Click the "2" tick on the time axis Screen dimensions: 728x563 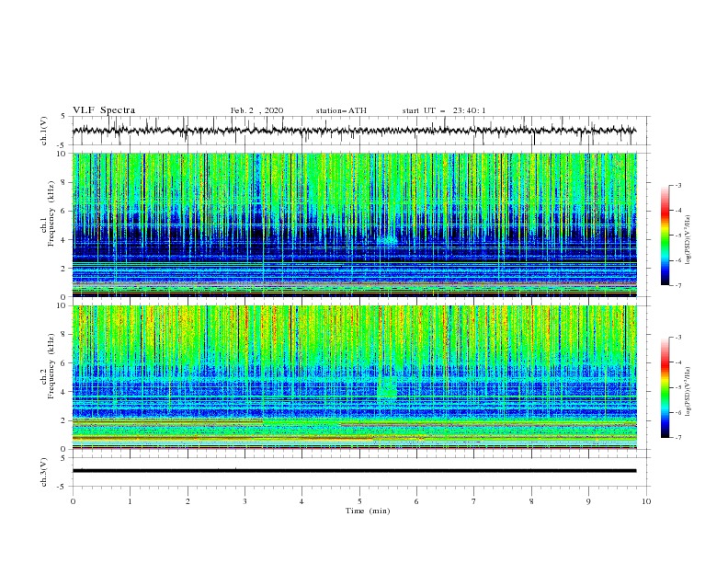coord(188,501)
